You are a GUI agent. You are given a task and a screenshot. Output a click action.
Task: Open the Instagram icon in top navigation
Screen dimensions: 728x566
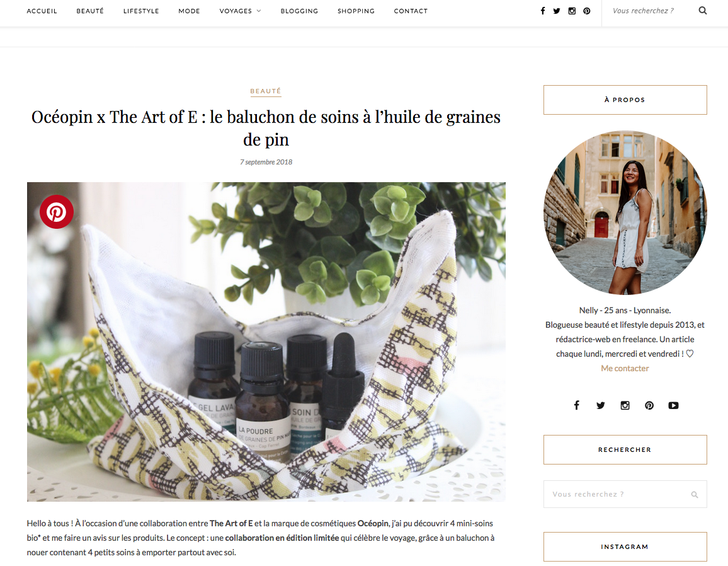[x=572, y=11]
